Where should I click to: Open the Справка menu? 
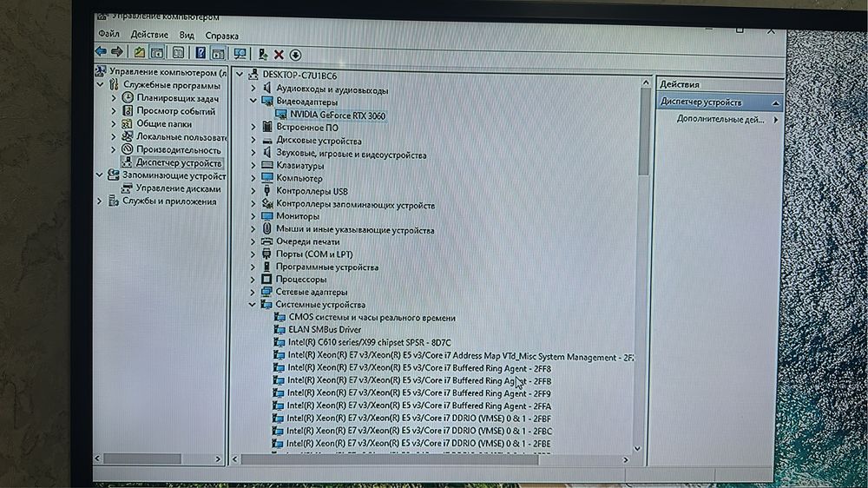click(221, 36)
